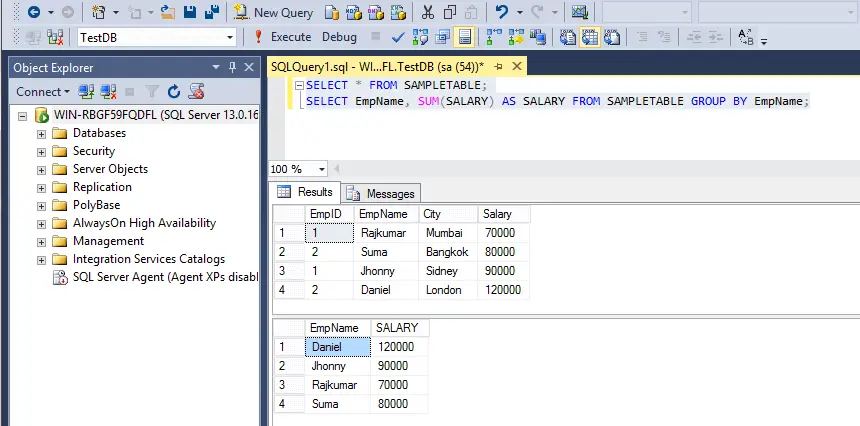Open an Analysis Services DMX query

point(376,12)
